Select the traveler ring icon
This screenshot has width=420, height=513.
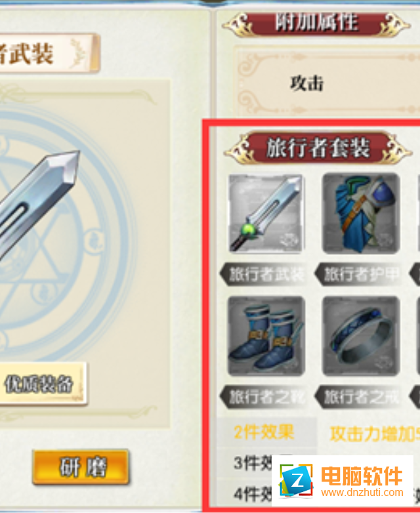(x=361, y=336)
